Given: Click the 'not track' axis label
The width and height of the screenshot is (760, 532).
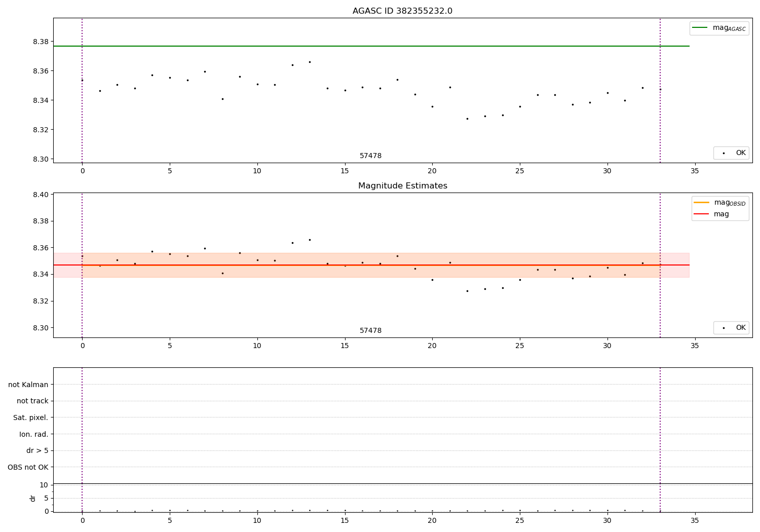Looking at the screenshot, I should 32,401.
